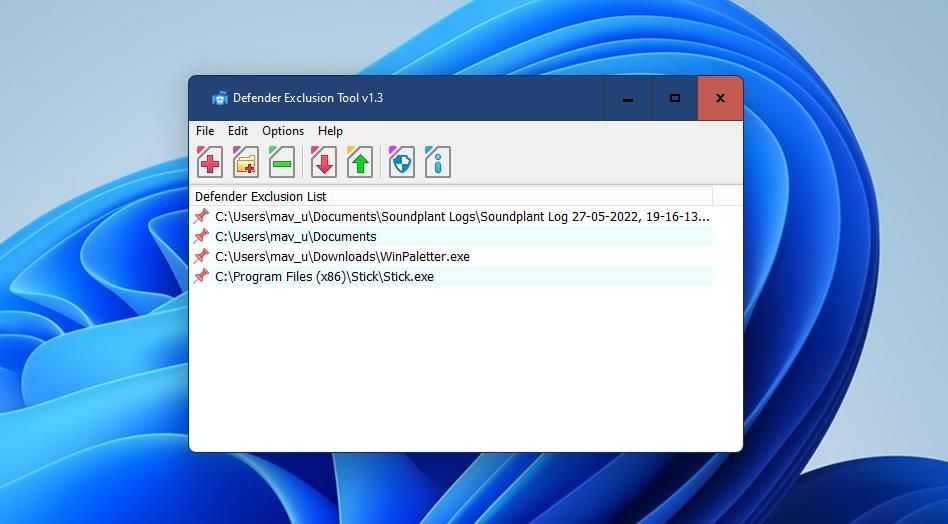Open the Options menu

(283, 131)
